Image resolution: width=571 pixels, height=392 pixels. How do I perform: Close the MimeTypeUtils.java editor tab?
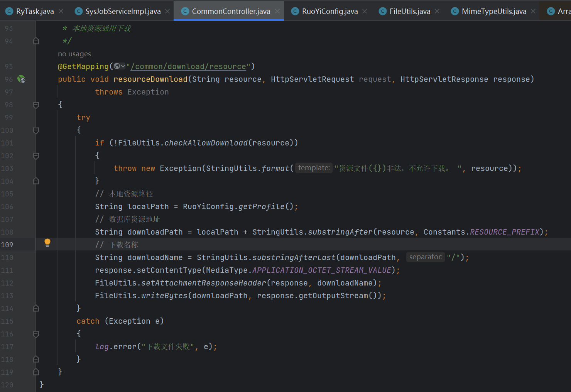[x=533, y=12]
